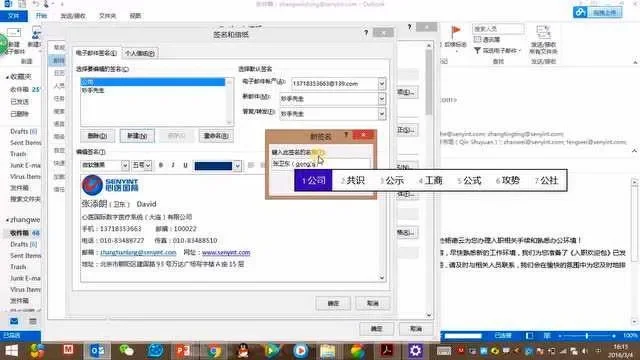Image resolution: width=640 pixels, height=360 pixels.
Task: Open the replies/forwards signature dropdown
Action: click(381, 113)
